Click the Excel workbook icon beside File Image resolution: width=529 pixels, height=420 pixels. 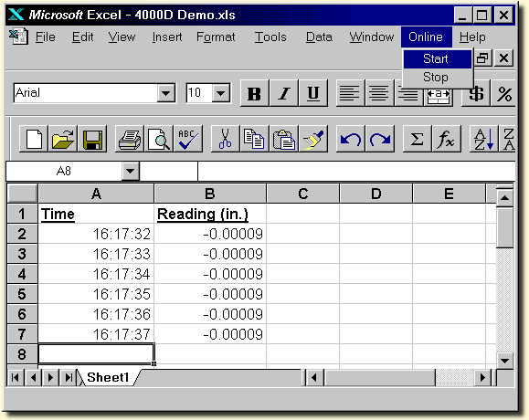18,37
